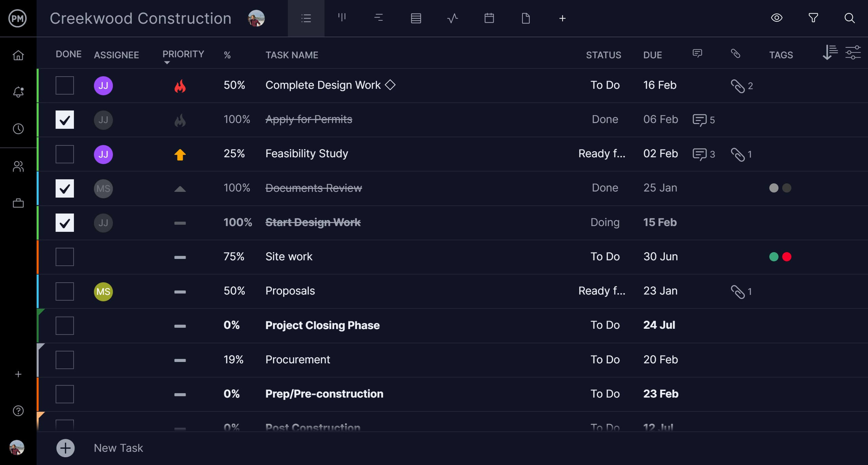Click Add New Task button at bottom

click(x=65, y=448)
